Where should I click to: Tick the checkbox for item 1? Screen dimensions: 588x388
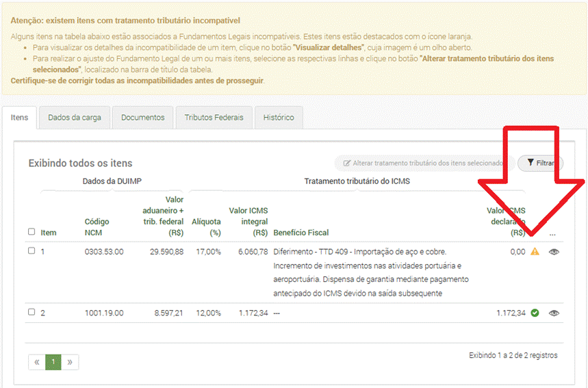pyautogui.click(x=31, y=251)
